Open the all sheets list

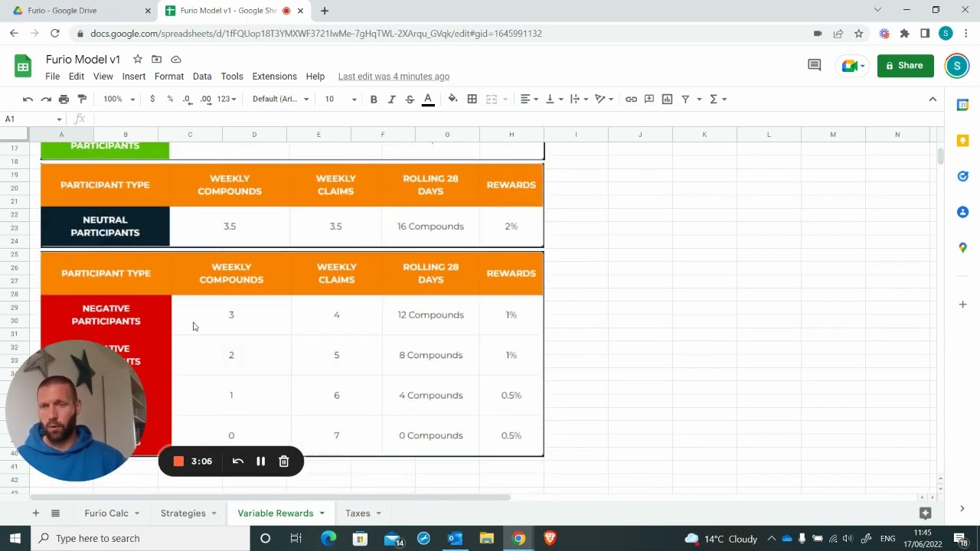tap(55, 514)
